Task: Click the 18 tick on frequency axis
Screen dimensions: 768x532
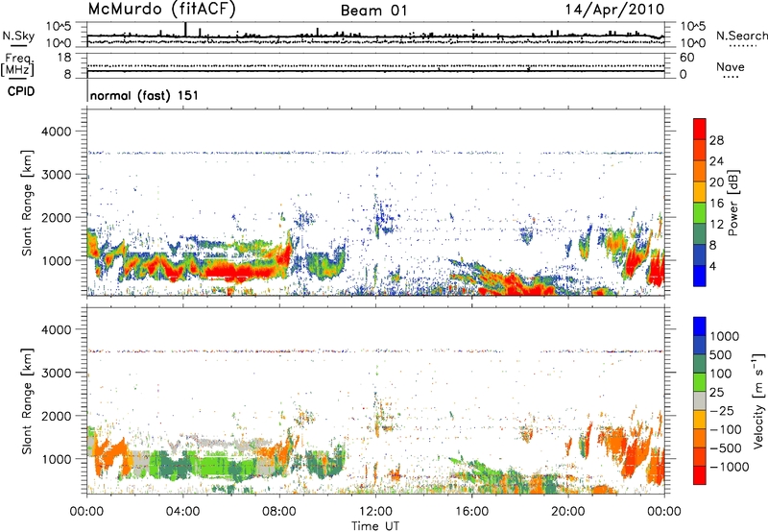Action: pyautogui.click(x=64, y=58)
